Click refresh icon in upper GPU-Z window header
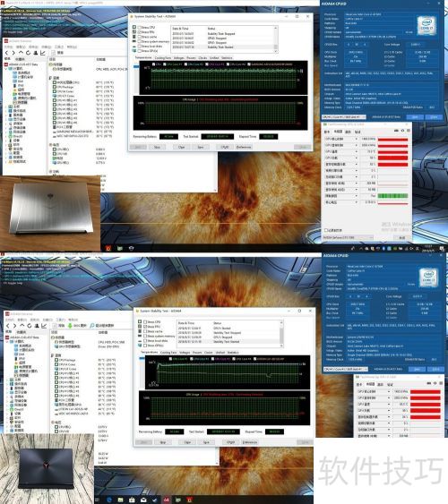Image resolution: width=448 pixels, height=504 pixels. pyautogui.click(x=402, y=131)
